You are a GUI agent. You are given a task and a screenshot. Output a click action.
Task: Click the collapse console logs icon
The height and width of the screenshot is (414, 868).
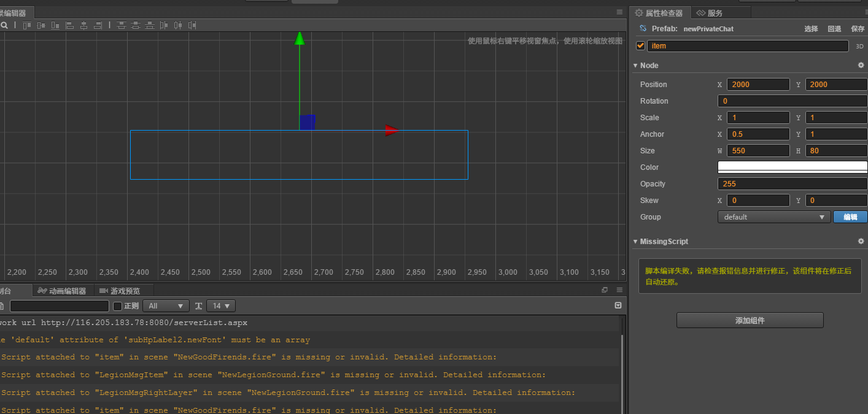pos(618,305)
